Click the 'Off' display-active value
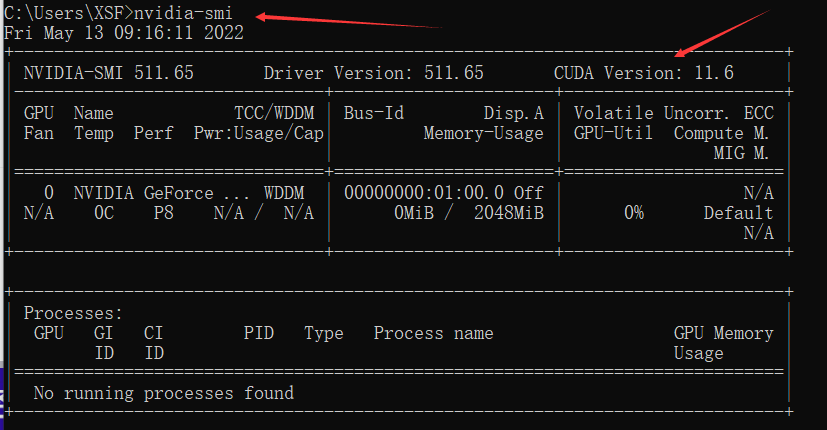This screenshot has height=430, width=827. (x=528, y=193)
